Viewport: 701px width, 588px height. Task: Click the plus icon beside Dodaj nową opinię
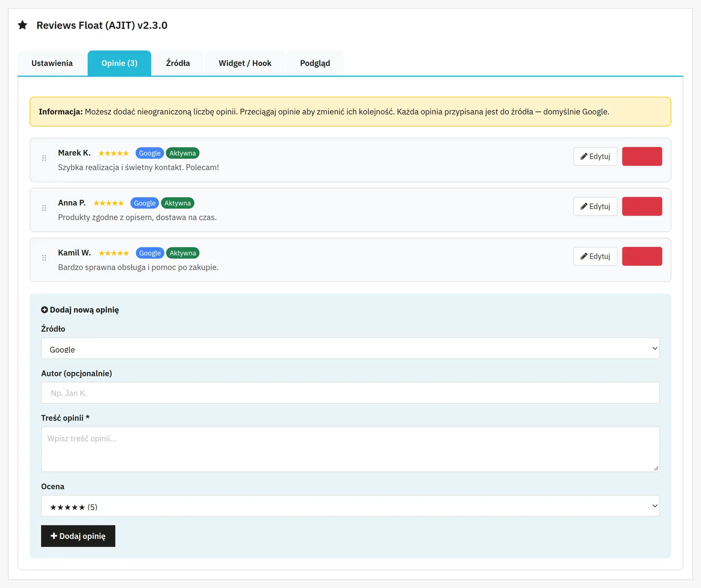click(44, 310)
